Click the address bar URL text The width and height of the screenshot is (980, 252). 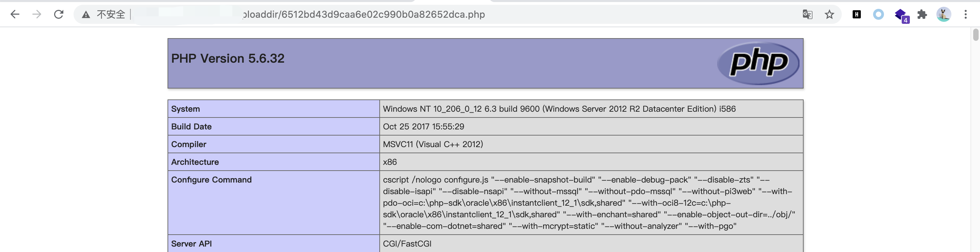363,14
